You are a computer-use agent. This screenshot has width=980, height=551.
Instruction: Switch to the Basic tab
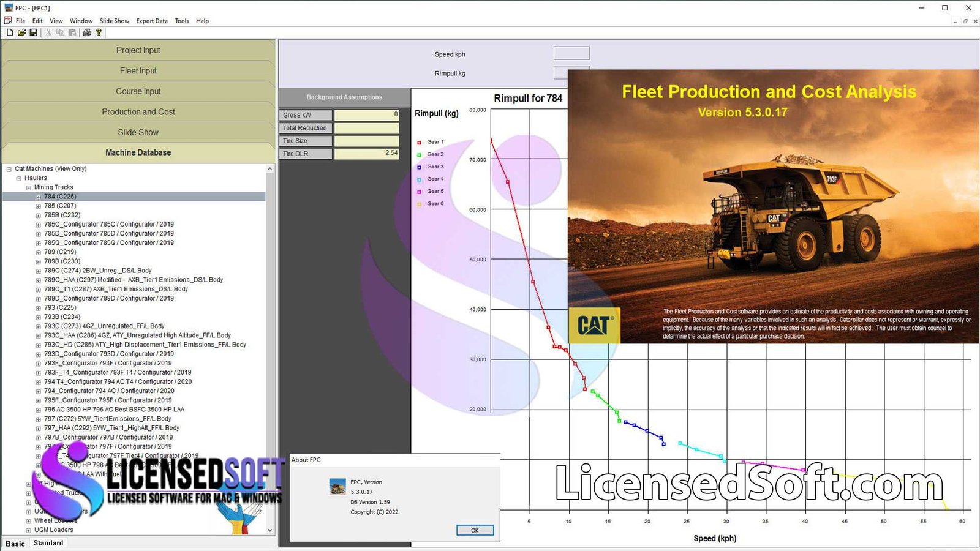(15, 544)
